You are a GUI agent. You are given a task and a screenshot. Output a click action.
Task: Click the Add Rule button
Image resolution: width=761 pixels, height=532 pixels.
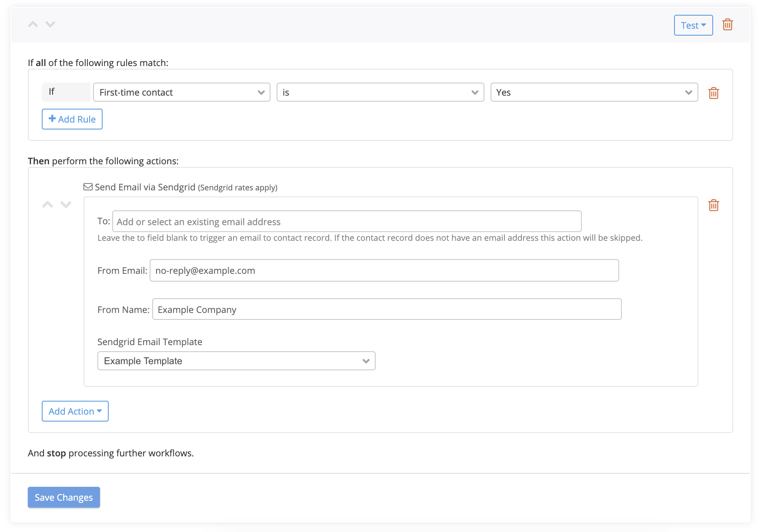(x=72, y=119)
